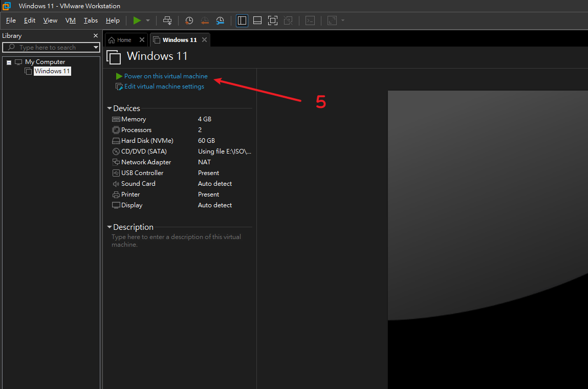Switch to the Home tab
This screenshot has width=588, height=389.
[x=124, y=40]
